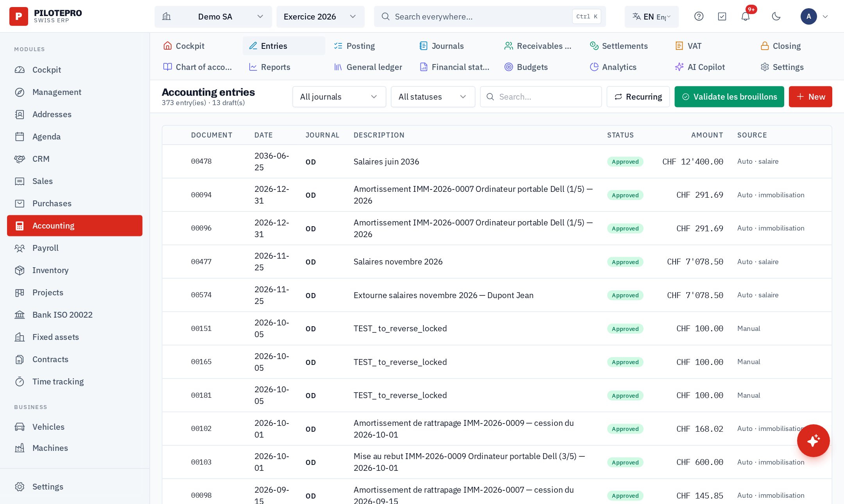Switch to the Entries tab

[284, 46]
